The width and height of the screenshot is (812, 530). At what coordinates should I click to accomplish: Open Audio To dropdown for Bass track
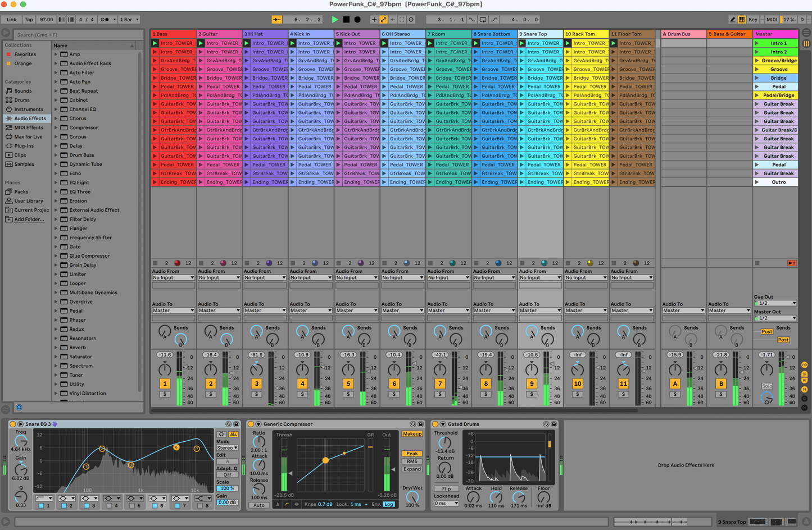point(173,310)
